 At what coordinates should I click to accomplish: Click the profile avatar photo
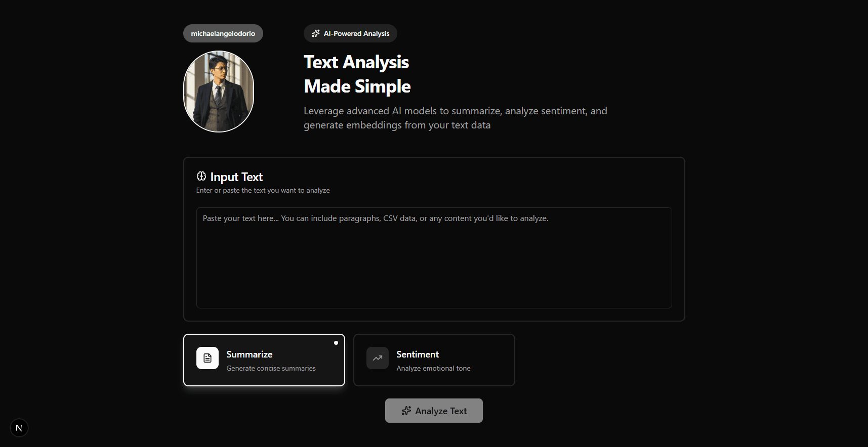coord(218,91)
